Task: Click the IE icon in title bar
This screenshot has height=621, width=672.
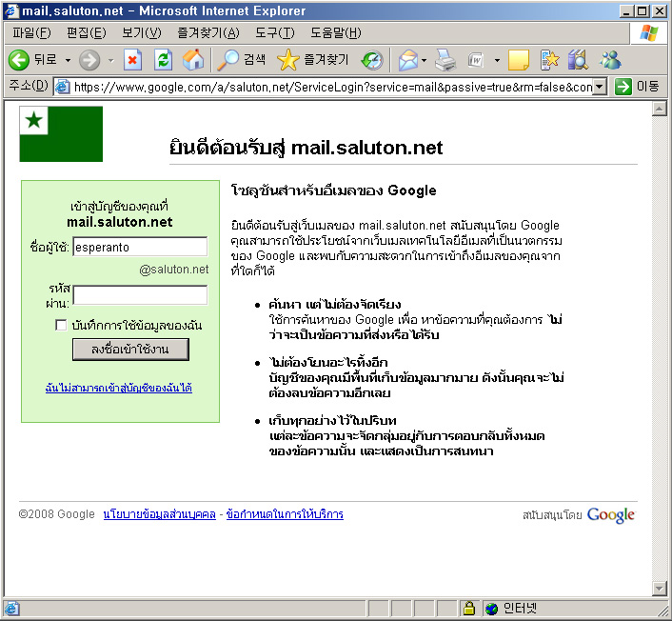Action: (11, 10)
